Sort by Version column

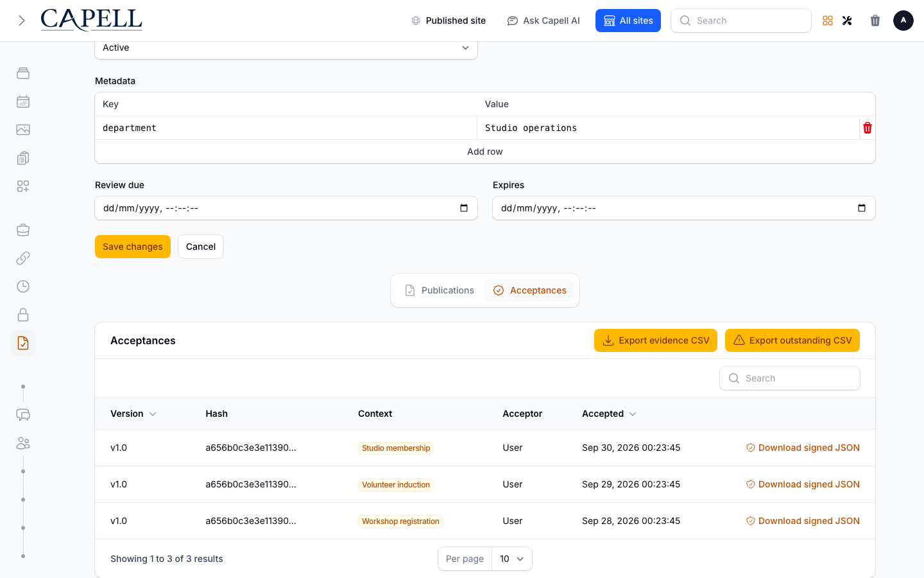click(x=133, y=414)
